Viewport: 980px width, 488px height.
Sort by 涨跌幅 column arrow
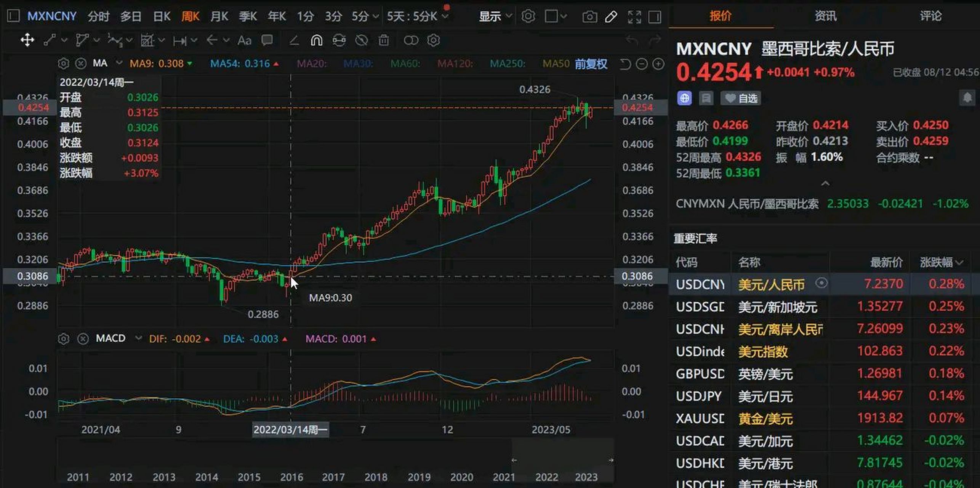960,262
